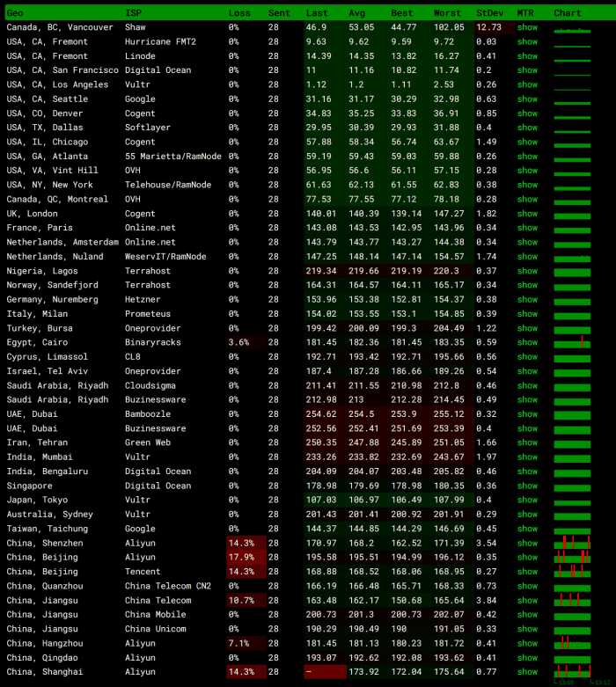Viewport: 616px width, 687px height.
Task: Show the MTR for Chicago Cogent
Action: tap(527, 142)
